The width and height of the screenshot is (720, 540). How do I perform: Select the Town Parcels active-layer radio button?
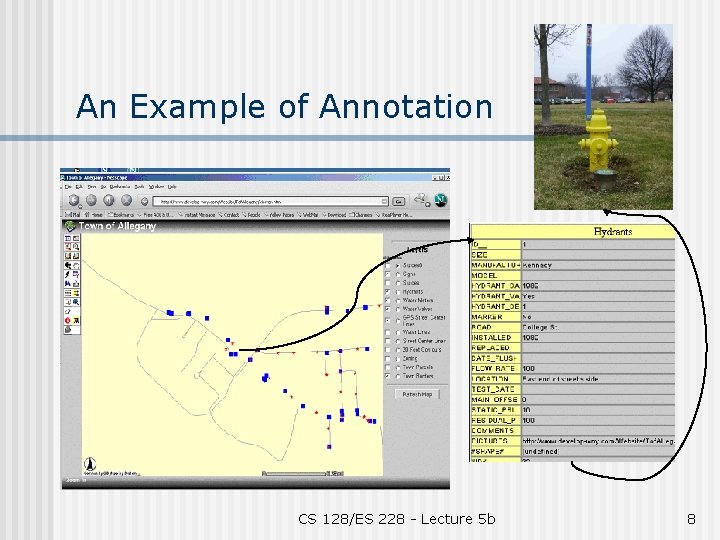(x=398, y=368)
